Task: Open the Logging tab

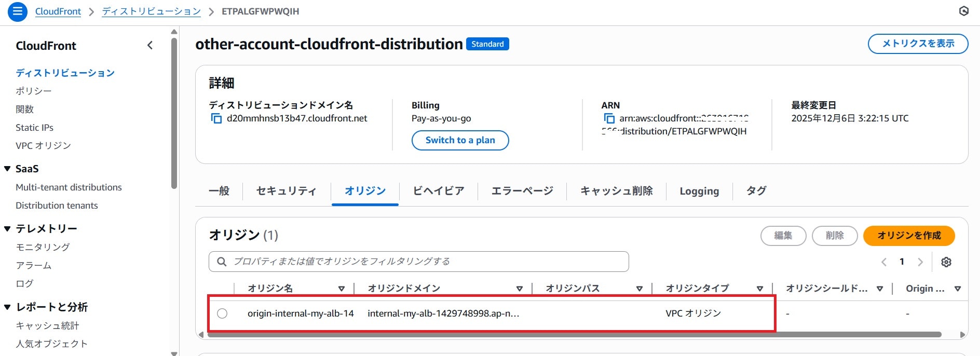Action: [x=699, y=191]
